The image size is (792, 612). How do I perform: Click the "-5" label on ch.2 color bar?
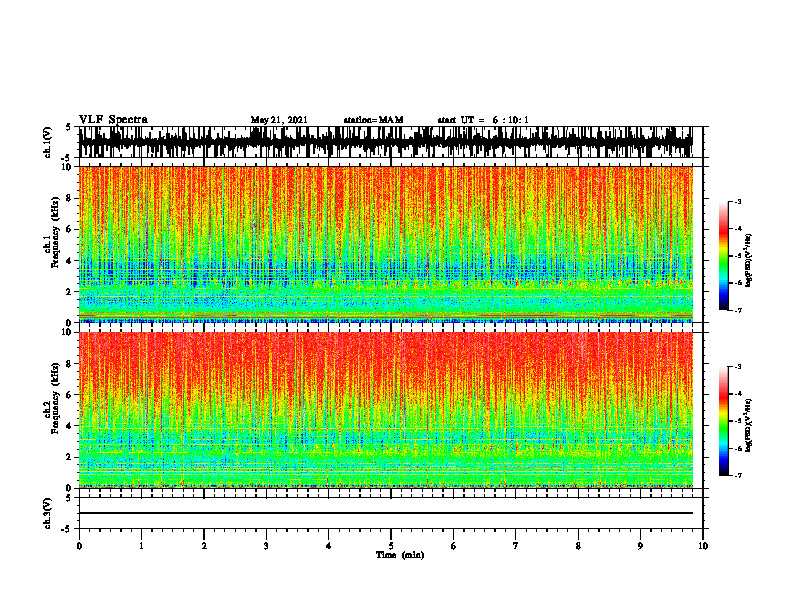coord(738,421)
